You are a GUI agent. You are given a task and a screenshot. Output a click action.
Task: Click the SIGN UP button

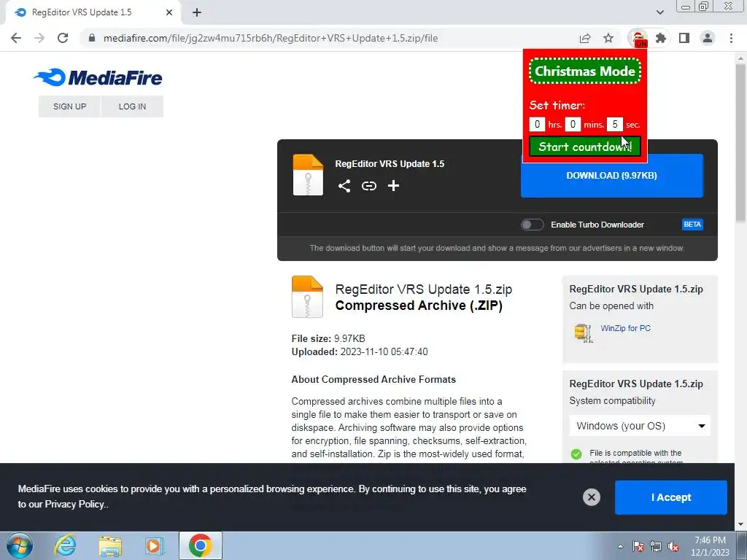(69, 106)
